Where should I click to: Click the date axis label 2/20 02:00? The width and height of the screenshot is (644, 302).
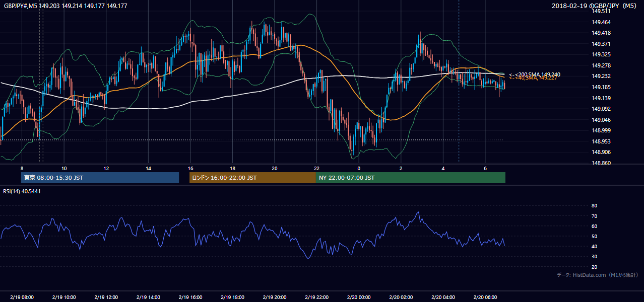401,297
